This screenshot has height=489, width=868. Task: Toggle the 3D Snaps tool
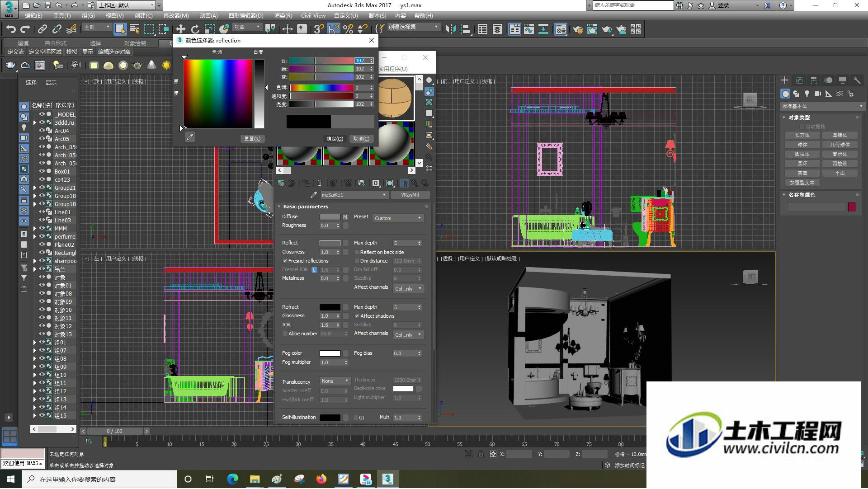pos(319,29)
